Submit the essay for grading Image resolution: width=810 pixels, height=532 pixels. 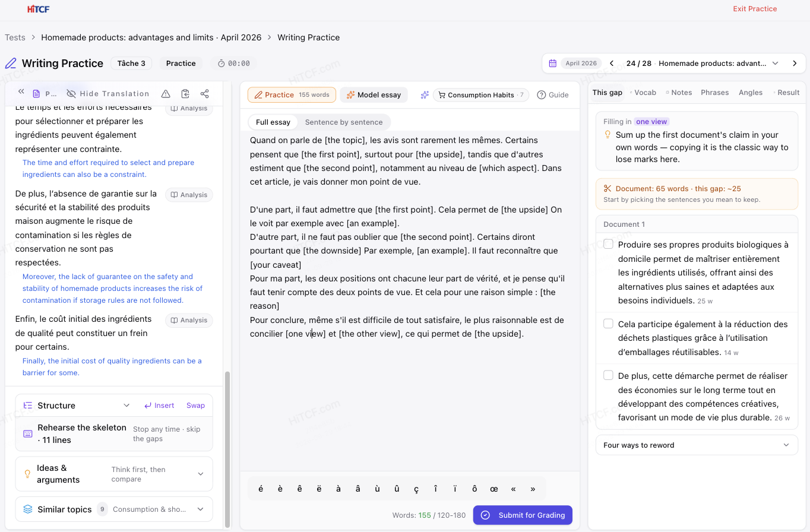tap(523, 515)
